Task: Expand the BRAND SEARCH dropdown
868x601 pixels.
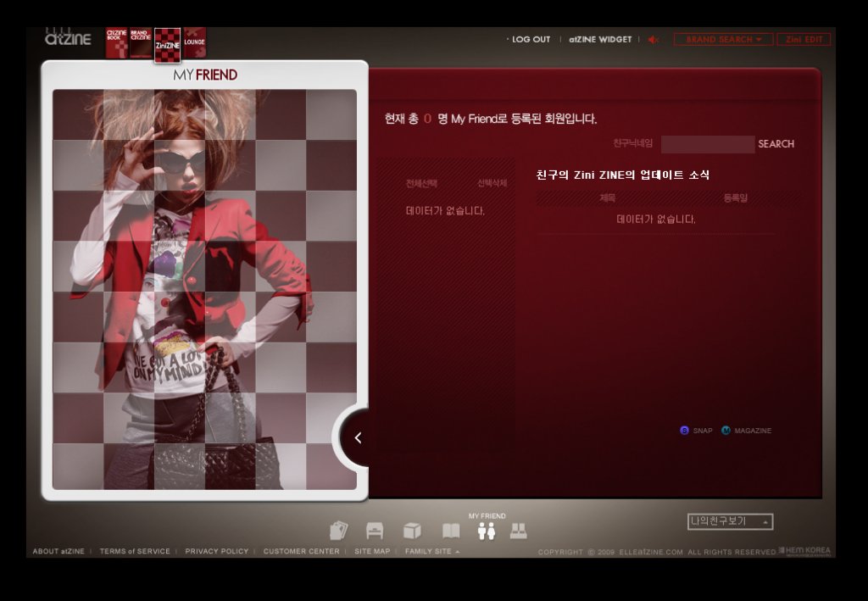Action: [724, 39]
